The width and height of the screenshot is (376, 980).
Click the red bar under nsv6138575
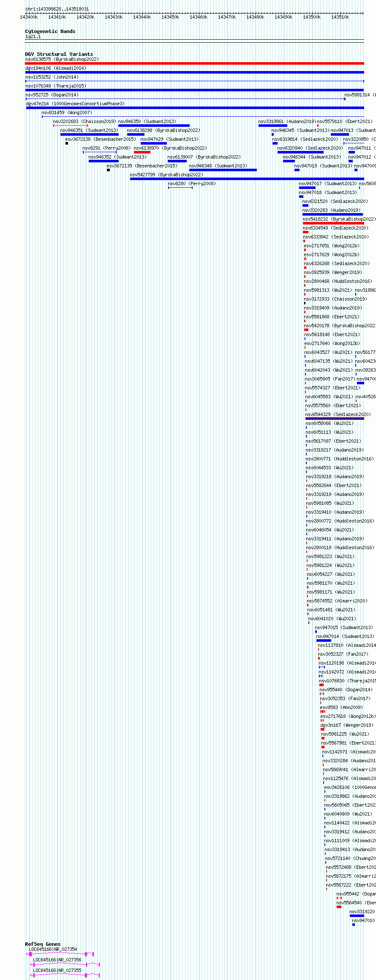click(x=194, y=63)
